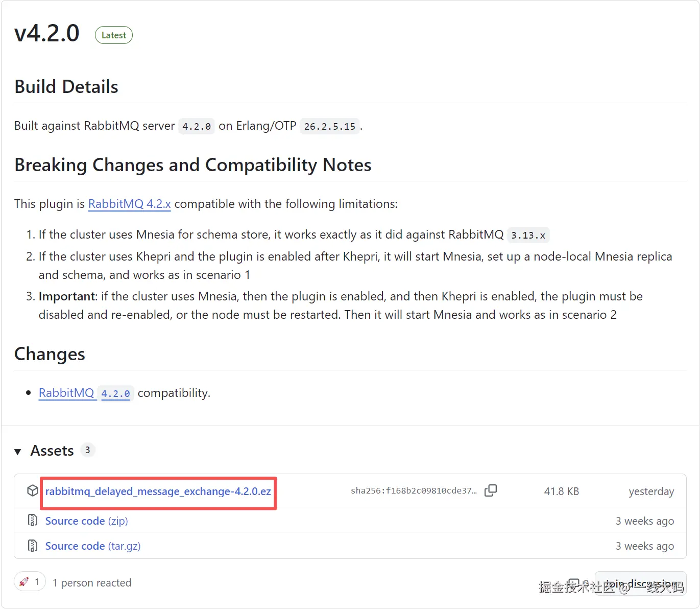Toggle the rocket reaction on this release
Screen dimensions: 700x610
point(30,582)
